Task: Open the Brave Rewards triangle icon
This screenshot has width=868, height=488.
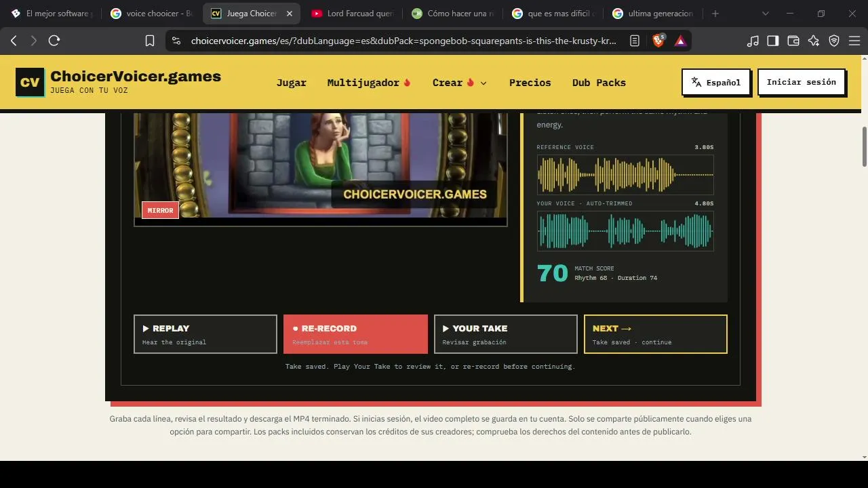Action: (680, 41)
